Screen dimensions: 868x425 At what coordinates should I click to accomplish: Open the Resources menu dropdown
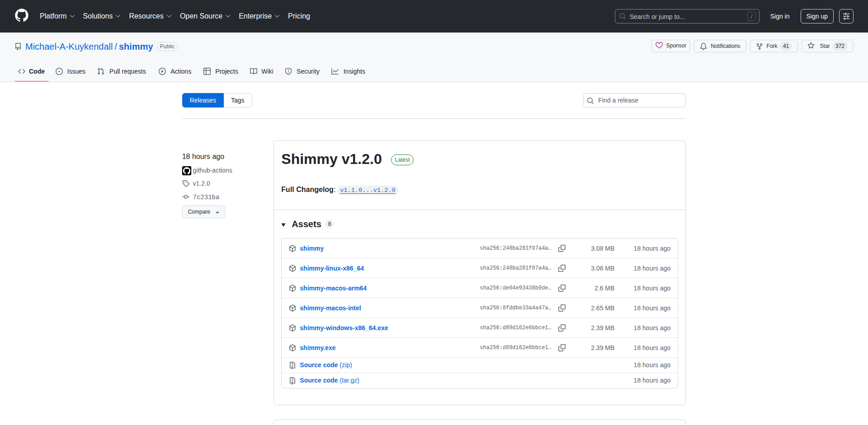click(150, 16)
